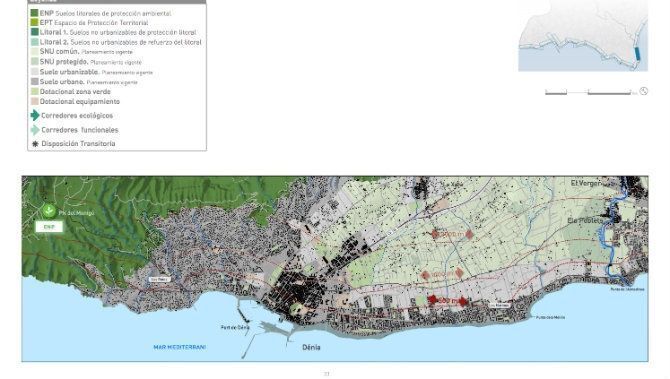Click the Corredores ecológicos arrow icon
The image size is (670, 379).
pyautogui.click(x=35, y=115)
